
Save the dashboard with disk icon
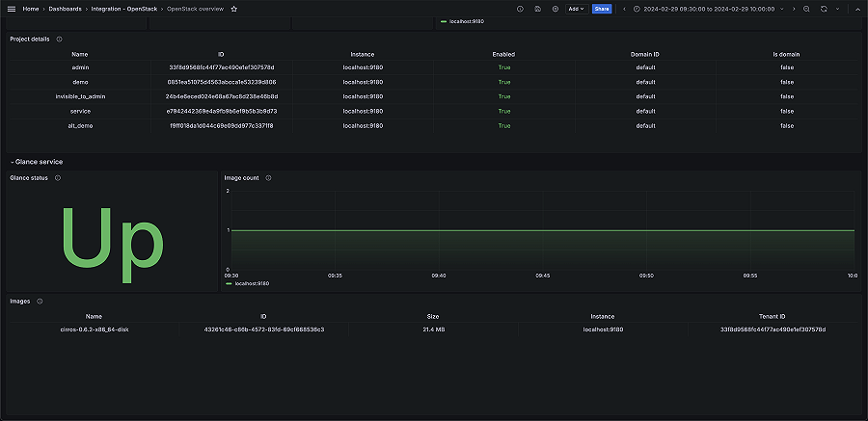pos(537,9)
